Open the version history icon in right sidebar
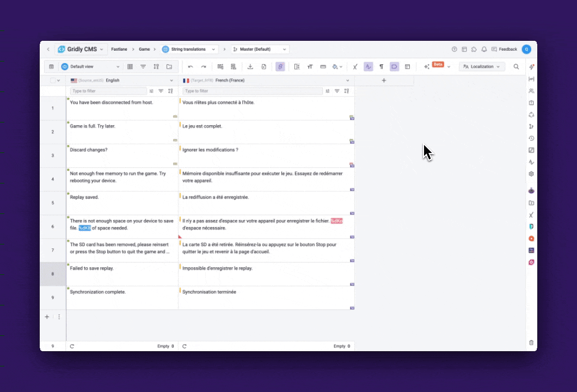This screenshot has width=577, height=392. pyautogui.click(x=531, y=138)
